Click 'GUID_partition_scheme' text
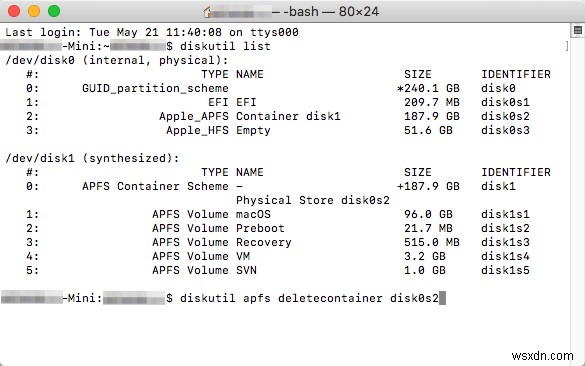Image resolution: width=585 pixels, height=366 pixels. tap(155, 88)
